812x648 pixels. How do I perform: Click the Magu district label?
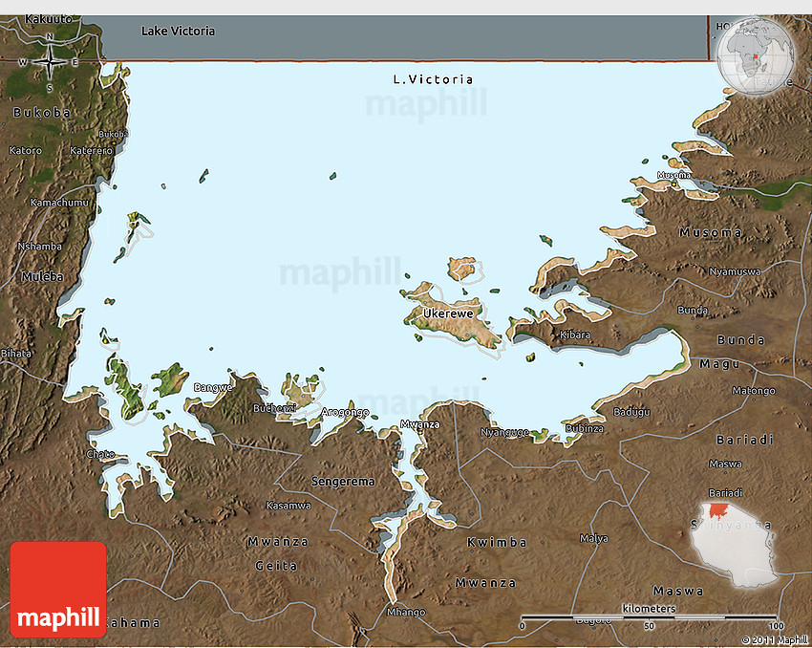(x=718, y=363)
